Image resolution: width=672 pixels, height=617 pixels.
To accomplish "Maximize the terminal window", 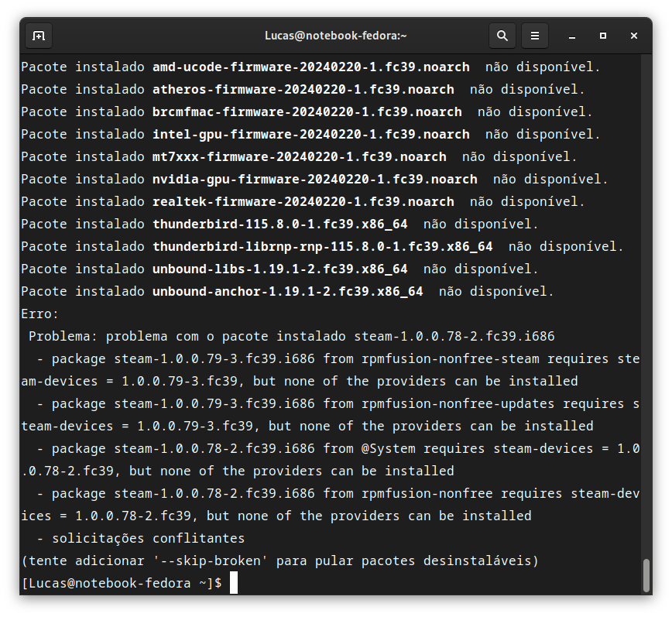I will coord(603,36).
